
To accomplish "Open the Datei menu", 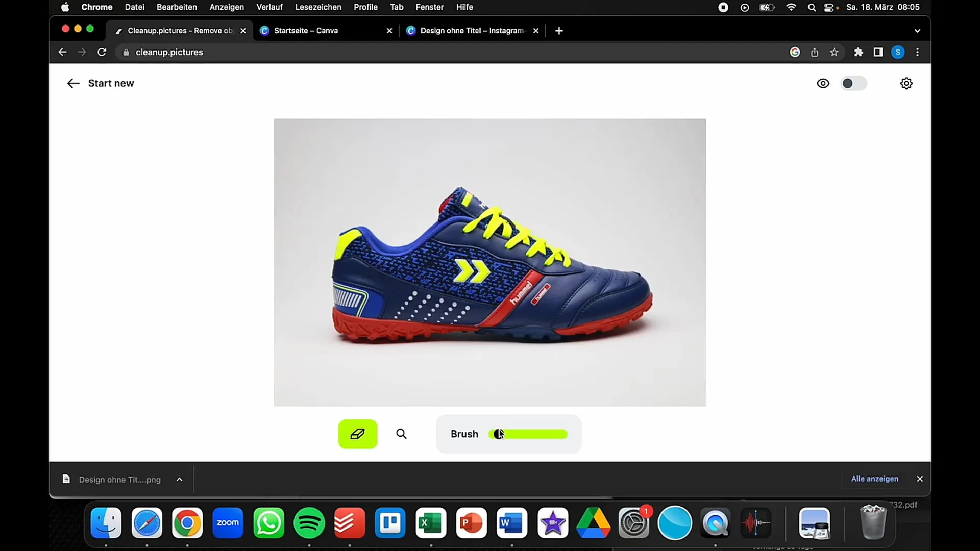I will click(134, 7).
